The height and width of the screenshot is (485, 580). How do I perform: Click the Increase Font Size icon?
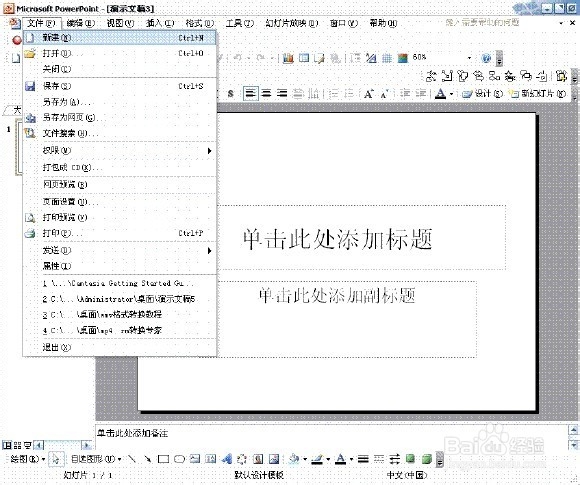tap(368, 94)
